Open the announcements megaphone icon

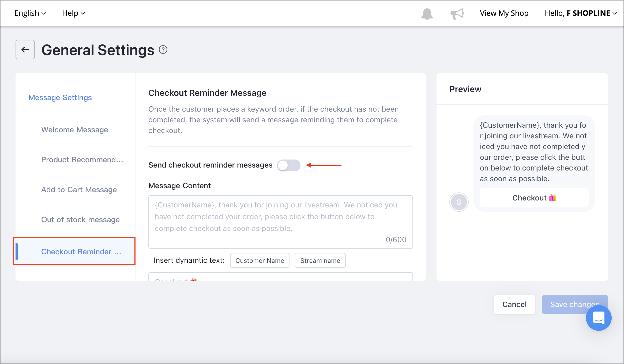click(x=457, y=14)
